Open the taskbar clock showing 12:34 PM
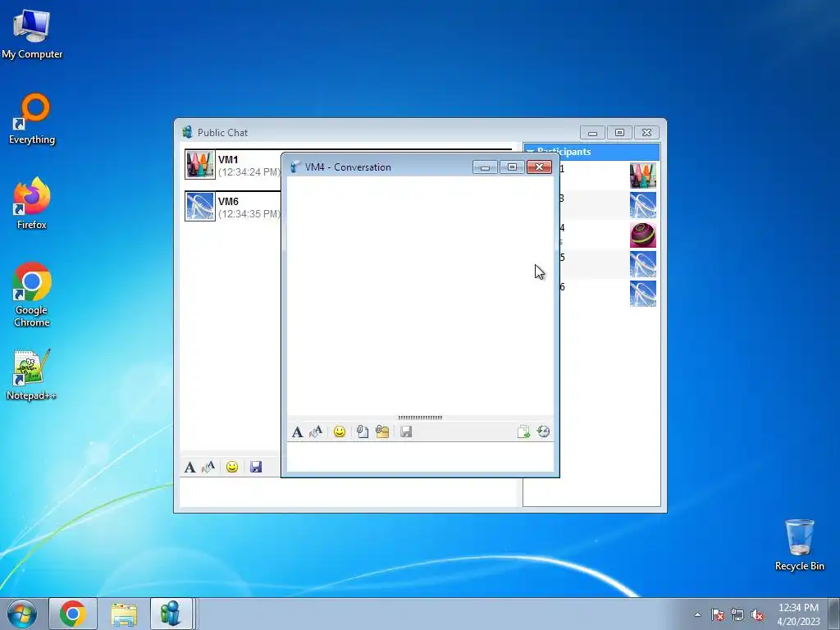Screen dimensions: 840x630 pos(798,614)
